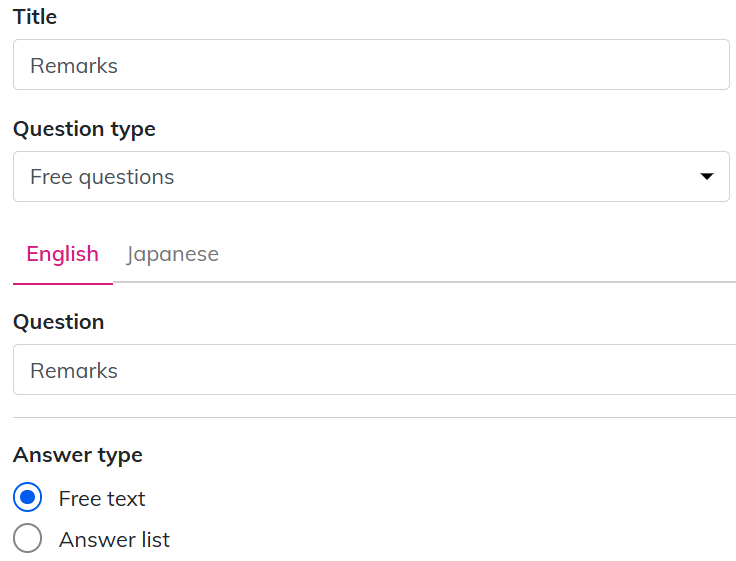The height and width of the screenshot is (561, 736).
Task: Click the Question input field
Action: (374, 370)
